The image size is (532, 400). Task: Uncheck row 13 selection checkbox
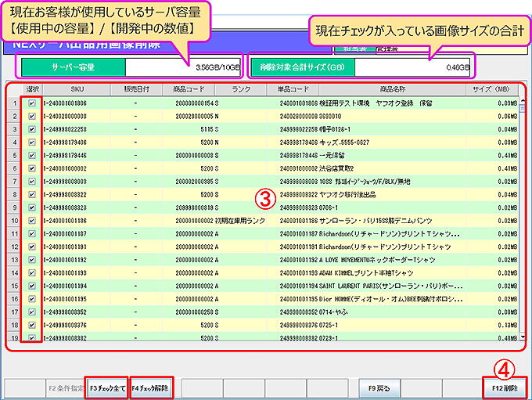(x=32, y=260)
